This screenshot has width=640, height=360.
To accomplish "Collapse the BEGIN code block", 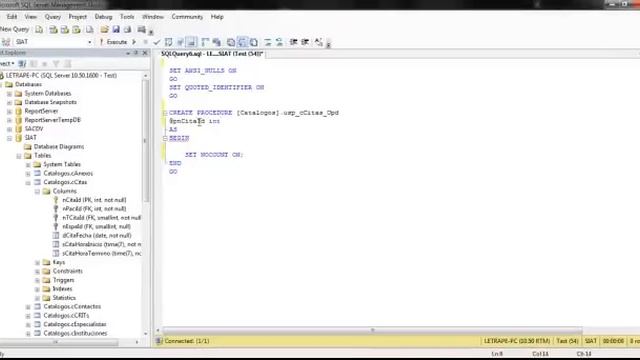I will click(x=165, y=138).
